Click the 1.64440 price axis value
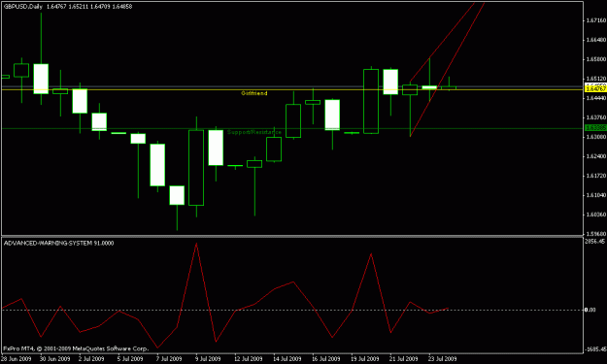Screen dimensions: 607x364 [596, 98]
